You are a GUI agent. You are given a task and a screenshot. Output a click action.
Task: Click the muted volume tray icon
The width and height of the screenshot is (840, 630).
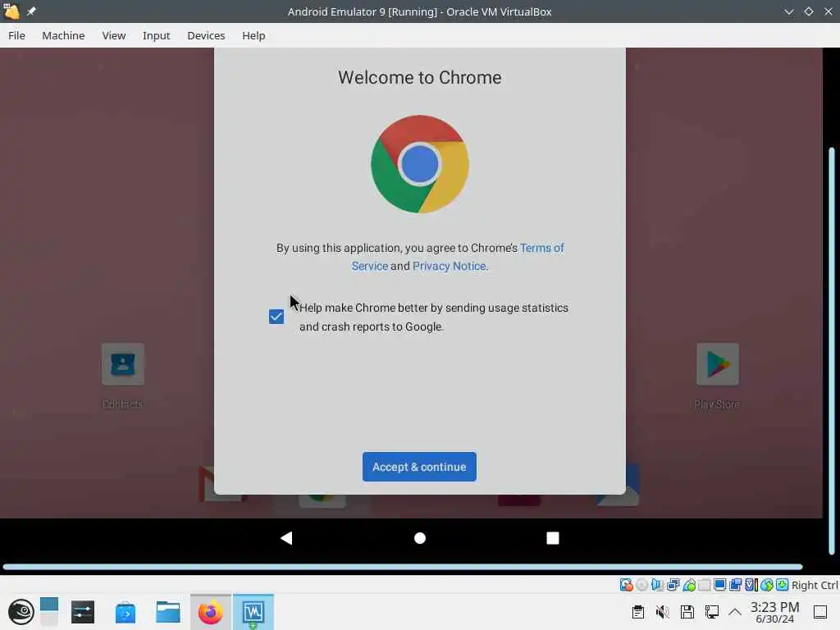663,612
